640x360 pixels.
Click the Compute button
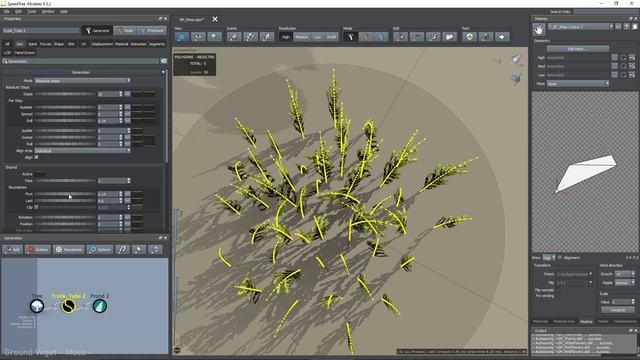(x=618, y=310)
